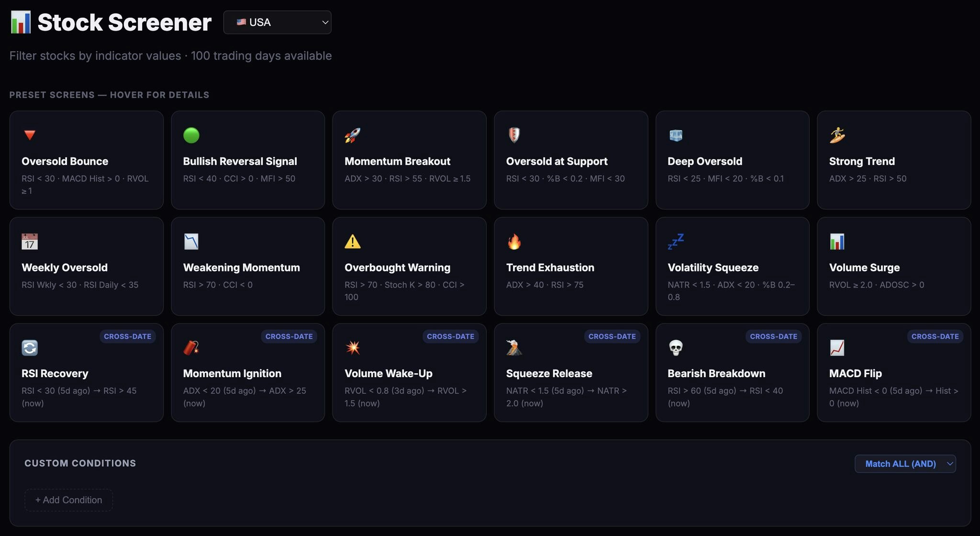
Task: Choose the Trend Exhaustion preset title
Action: 550,268
